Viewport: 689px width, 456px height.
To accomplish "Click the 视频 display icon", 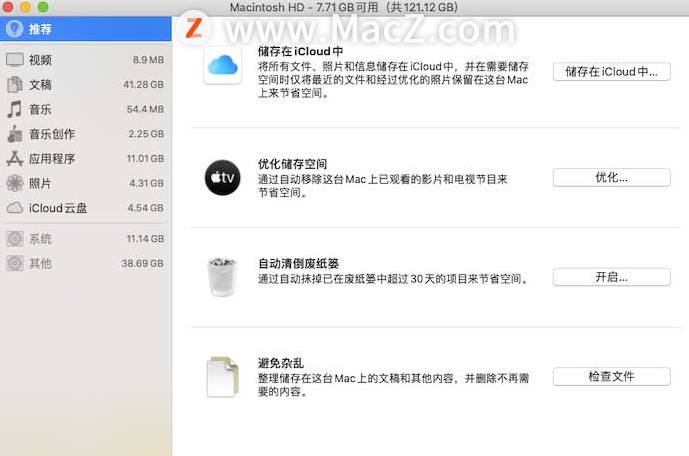I will (x=15, y=60).
